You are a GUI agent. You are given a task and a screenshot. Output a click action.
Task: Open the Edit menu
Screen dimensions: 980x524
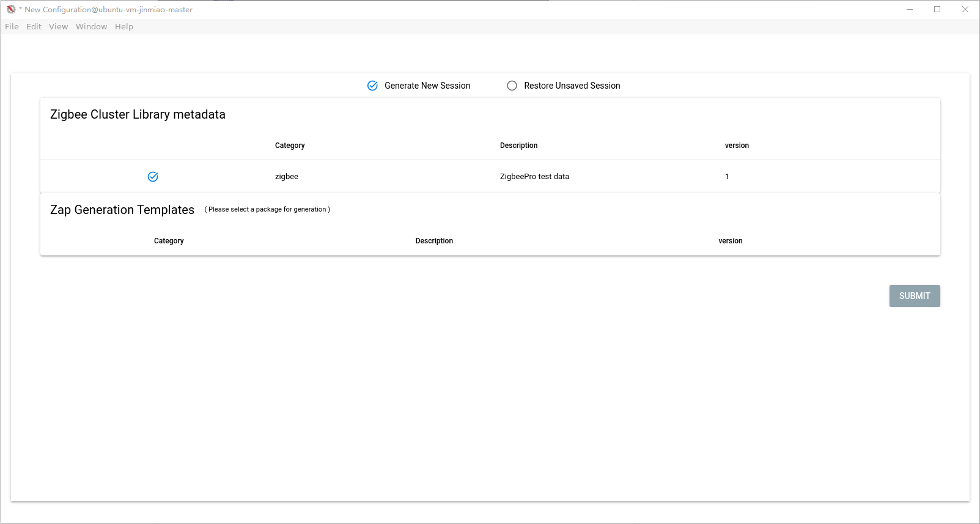point(34,26)
